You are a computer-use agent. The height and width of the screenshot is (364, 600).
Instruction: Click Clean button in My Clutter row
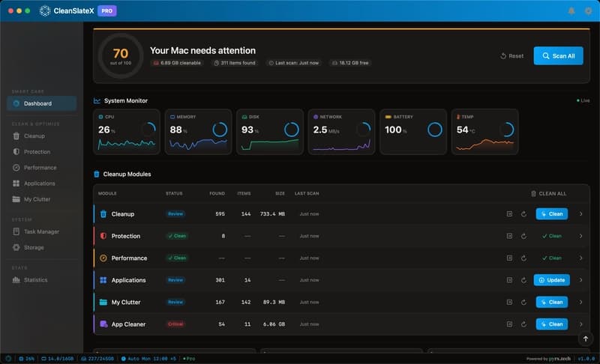coord(552,302)
